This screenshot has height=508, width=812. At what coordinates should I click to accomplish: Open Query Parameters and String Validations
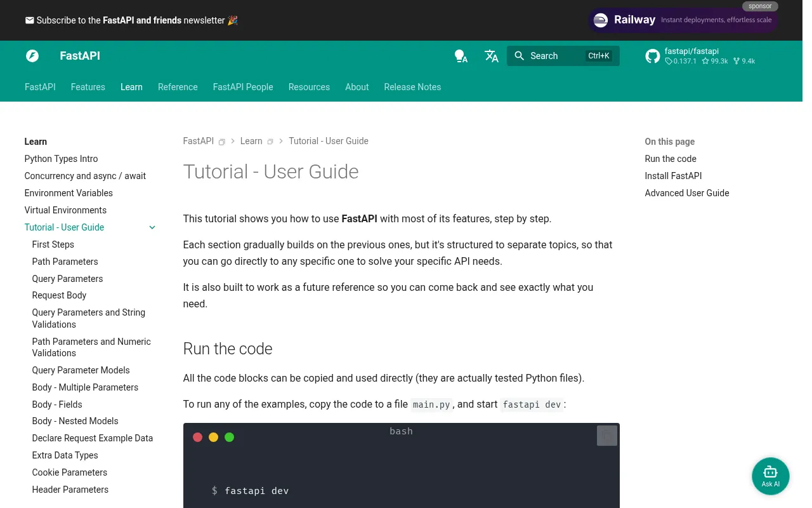(89, 318)
